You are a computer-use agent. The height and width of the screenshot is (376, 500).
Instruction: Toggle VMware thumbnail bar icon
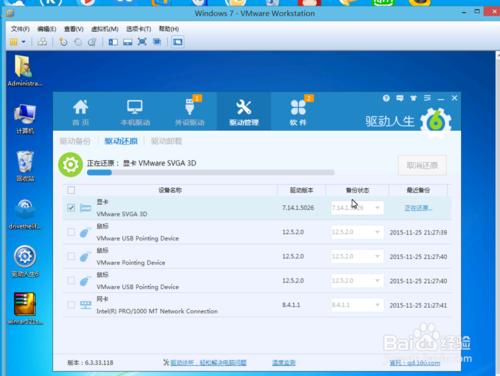(x=128, y=42)
